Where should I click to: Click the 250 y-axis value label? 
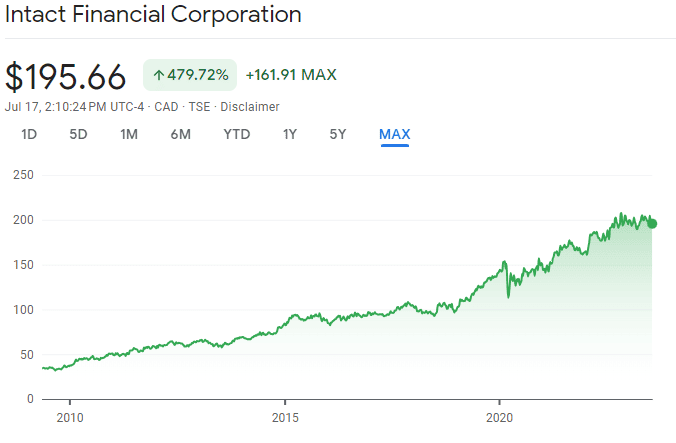tap(24, 175)
